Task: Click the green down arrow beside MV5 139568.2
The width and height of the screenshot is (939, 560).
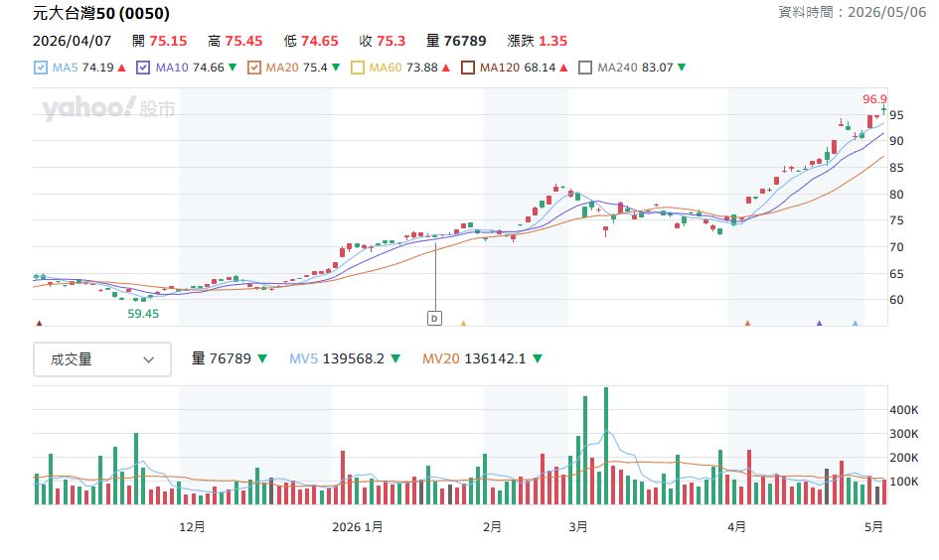Action: tap(395, 359)
